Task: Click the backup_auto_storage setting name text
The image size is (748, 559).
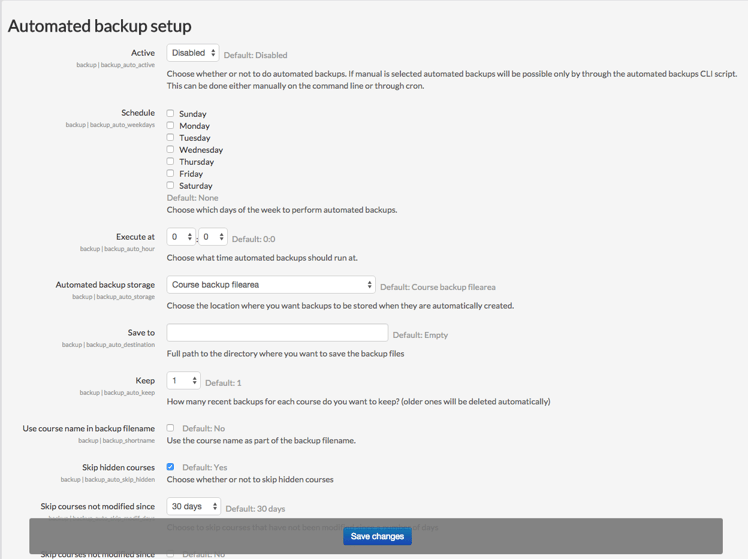Action: click(125, 297)
